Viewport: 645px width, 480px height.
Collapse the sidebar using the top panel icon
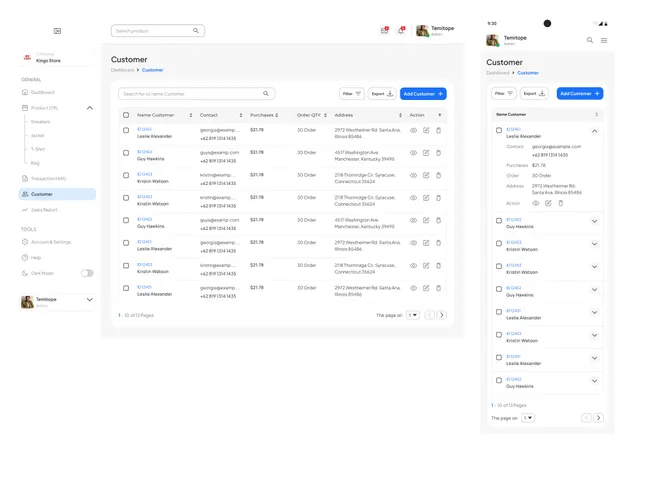(57, 31)
